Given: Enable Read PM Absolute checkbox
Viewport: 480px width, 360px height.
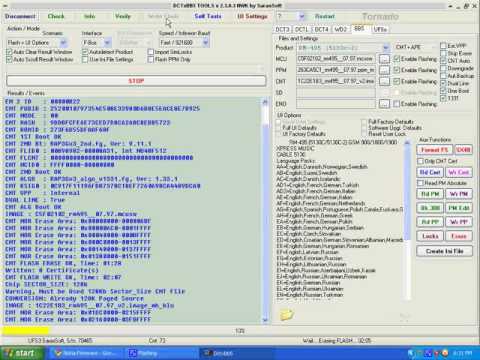Looking at the screenshot, I should 420,183.
